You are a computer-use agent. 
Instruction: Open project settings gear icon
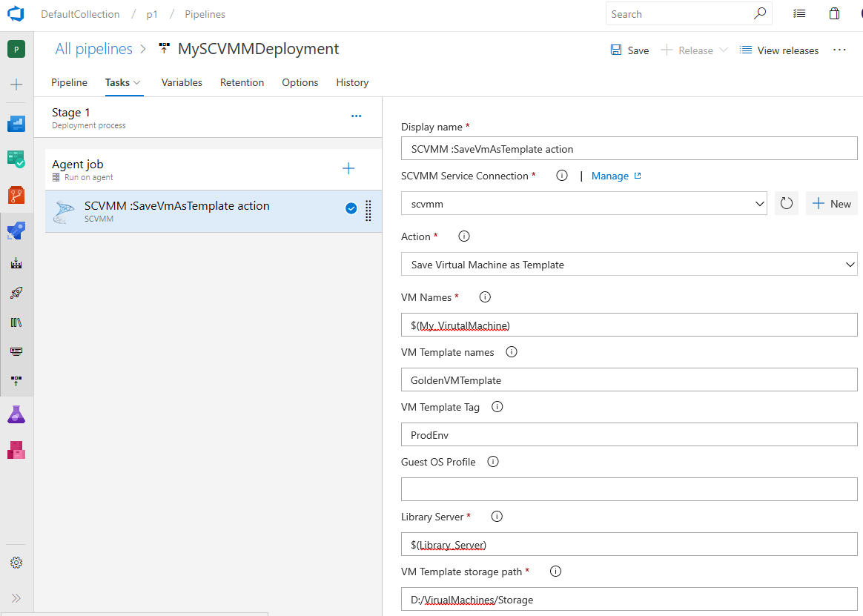tap(16, 563)
